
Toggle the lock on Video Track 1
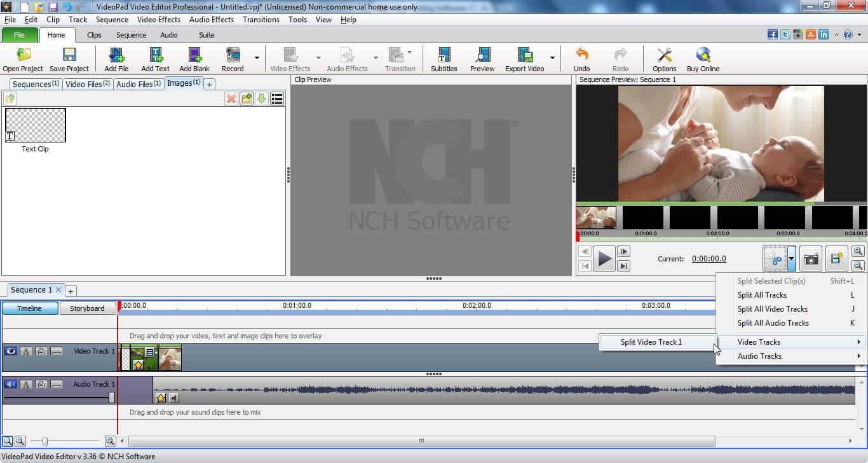pos(41,351)
